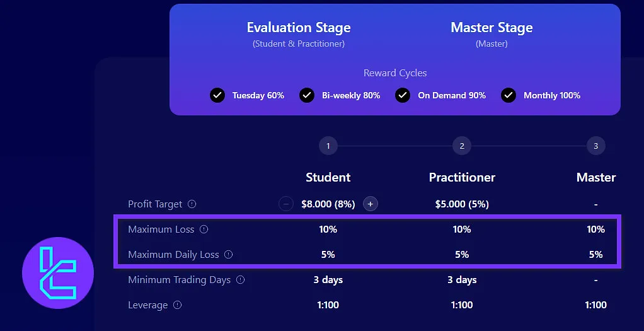
Task: Click info icon beside Maximum Daily Loss
Action: 229,255
